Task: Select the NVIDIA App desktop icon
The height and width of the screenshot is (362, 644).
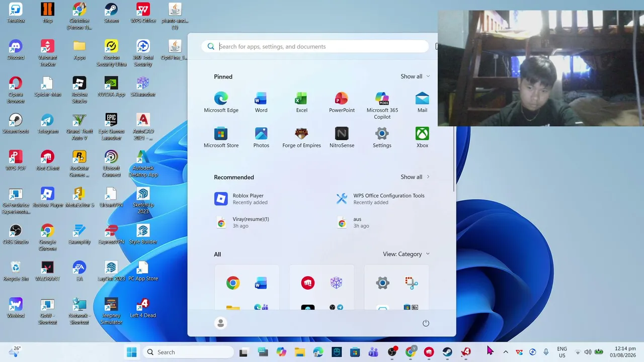Action: [x=111, y=86]
